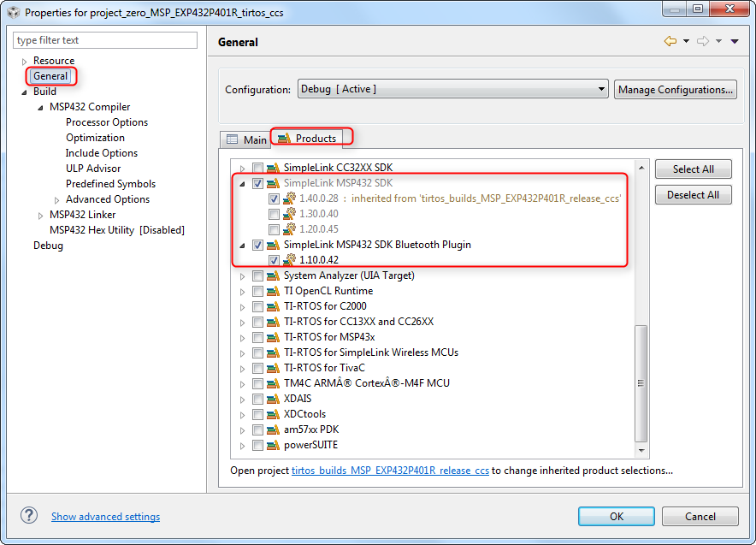Click the powerSUITE product icon

274,446
